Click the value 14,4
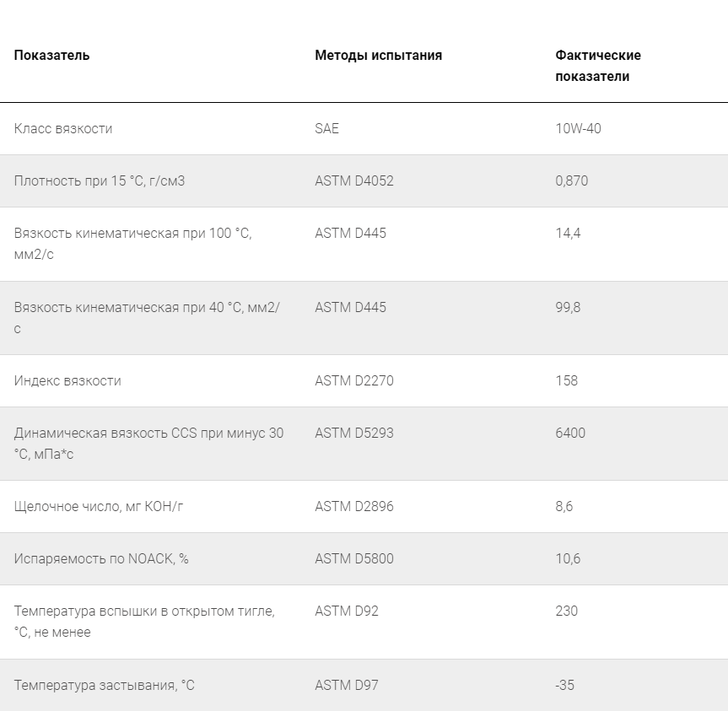This screenshot has width=728, height=711. point(568,234)
